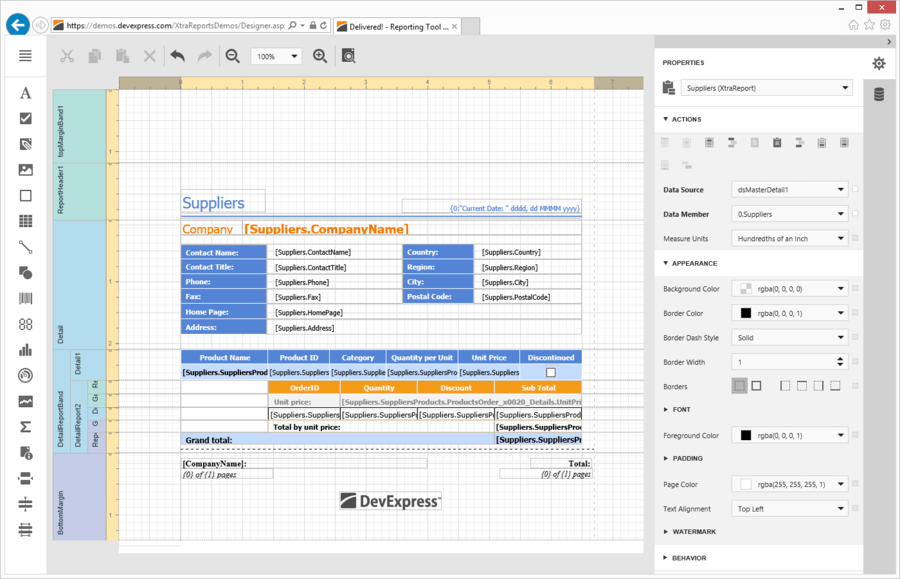The image size is (900, 579).
Task: Select the Chart control from the toolbox
Action: (24, 350)
